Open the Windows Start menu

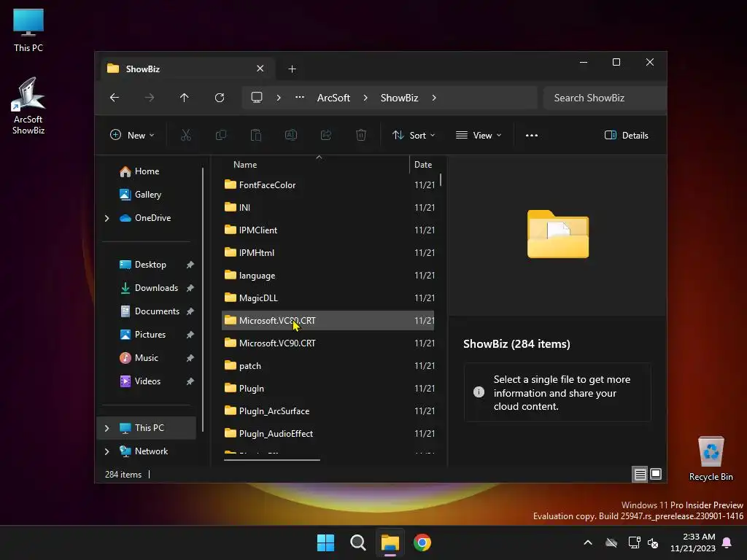[x=326, y=542]
